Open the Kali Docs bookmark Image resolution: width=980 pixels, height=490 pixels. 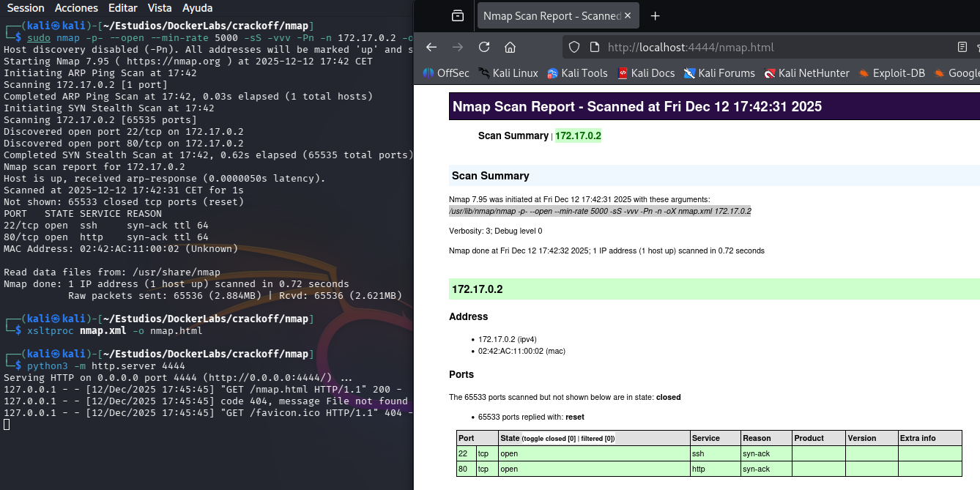645,73
